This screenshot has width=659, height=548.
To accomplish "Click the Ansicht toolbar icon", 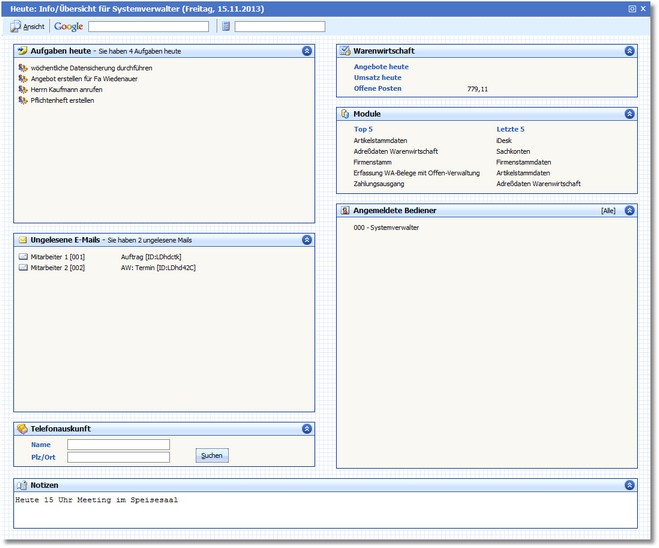I will [15, 27].
